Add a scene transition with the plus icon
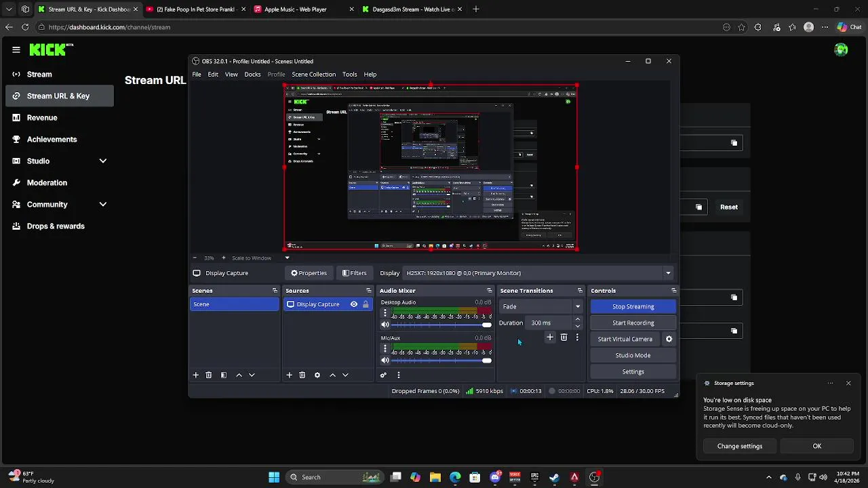 click(550, 338)
